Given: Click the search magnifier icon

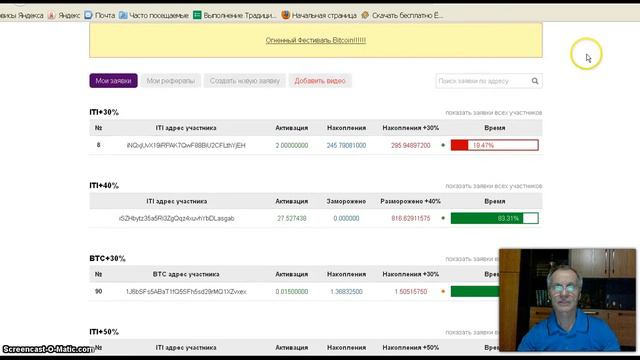Looking at the screenshot, I should [x=535, y=81].
